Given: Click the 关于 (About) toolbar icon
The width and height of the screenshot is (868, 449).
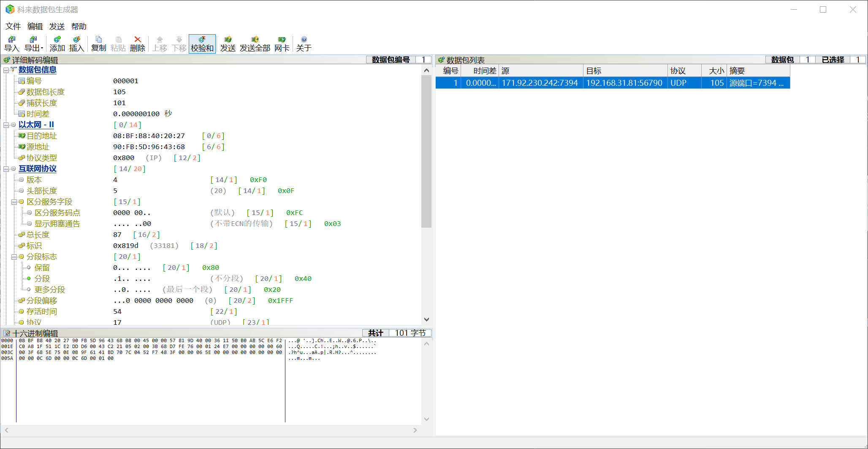Looking at the screenshot, I should tap(304, 44).
